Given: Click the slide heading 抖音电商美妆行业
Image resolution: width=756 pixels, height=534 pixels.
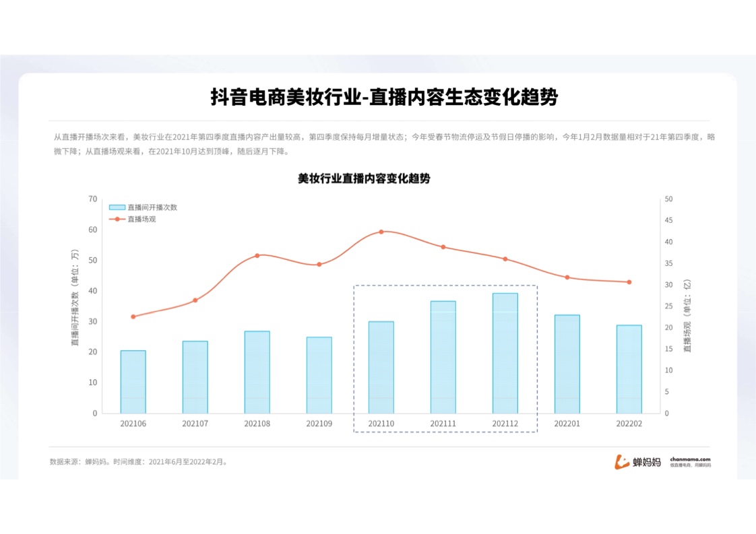Looking at the screenshot, I should tap(384, 98).
